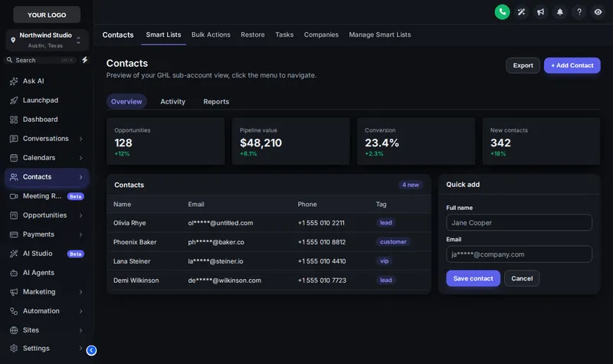Click the Launchpad rocket icon

pyautogui.click(x=14, y=100)
